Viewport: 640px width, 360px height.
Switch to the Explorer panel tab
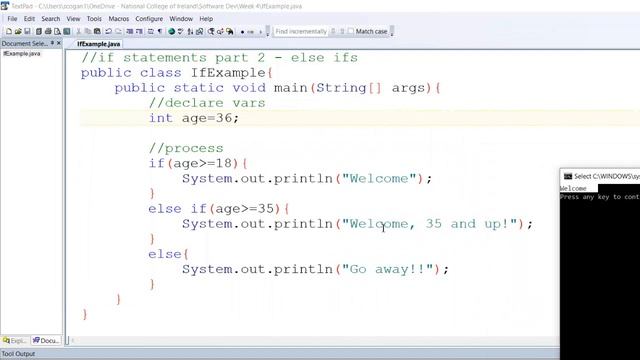[x=15, y=340]
